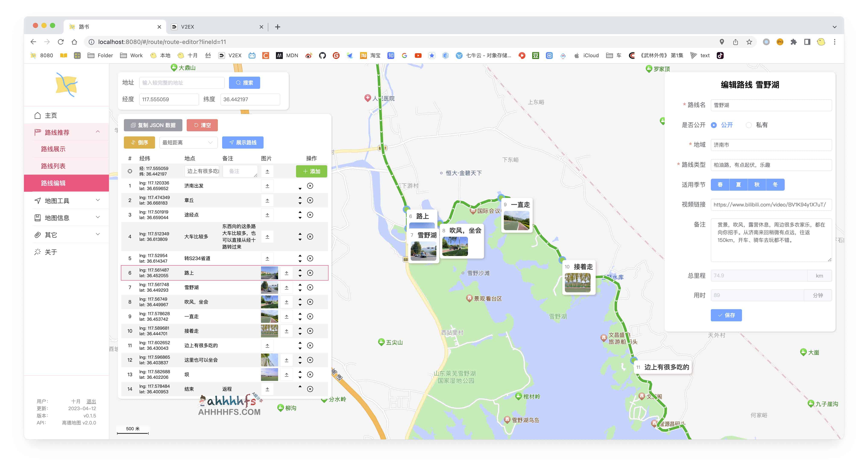Select 公开 radio option

click(x=714, y=125)
